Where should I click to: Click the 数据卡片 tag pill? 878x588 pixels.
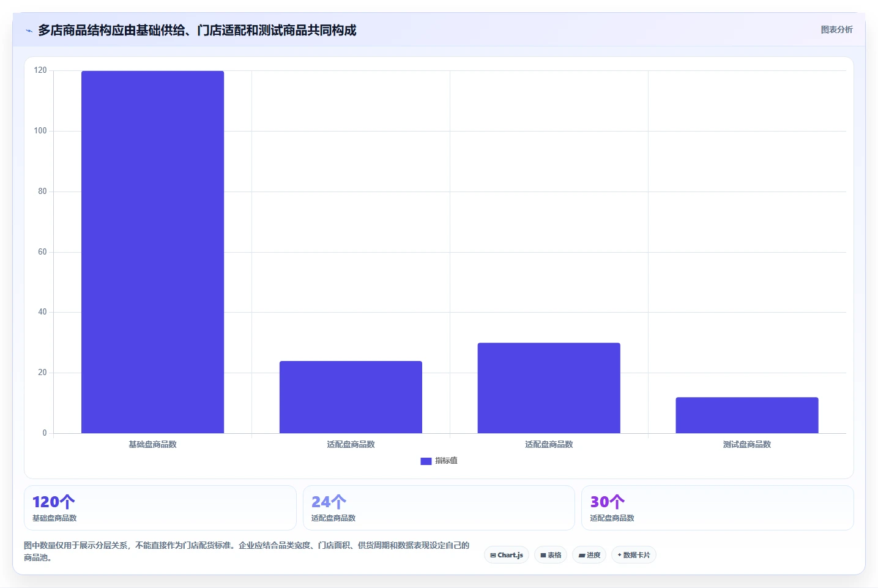pos(634,555)
